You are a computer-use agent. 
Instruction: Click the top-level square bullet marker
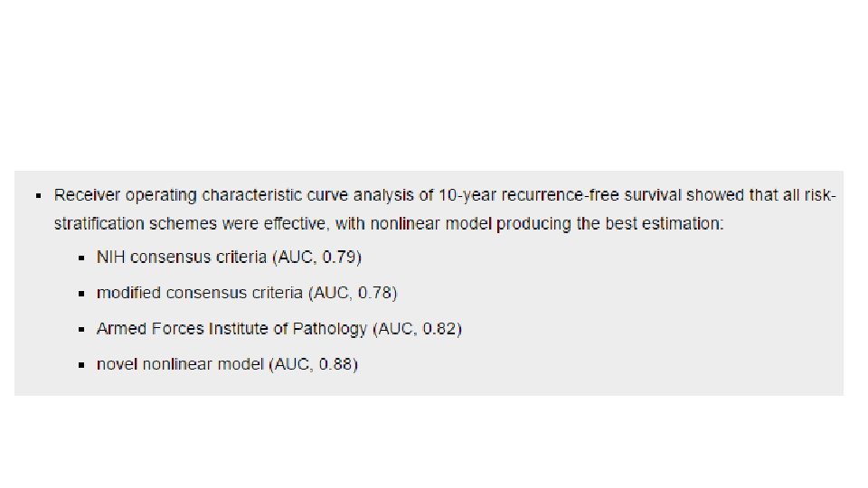pyautogui.click(x=38, y=195)
